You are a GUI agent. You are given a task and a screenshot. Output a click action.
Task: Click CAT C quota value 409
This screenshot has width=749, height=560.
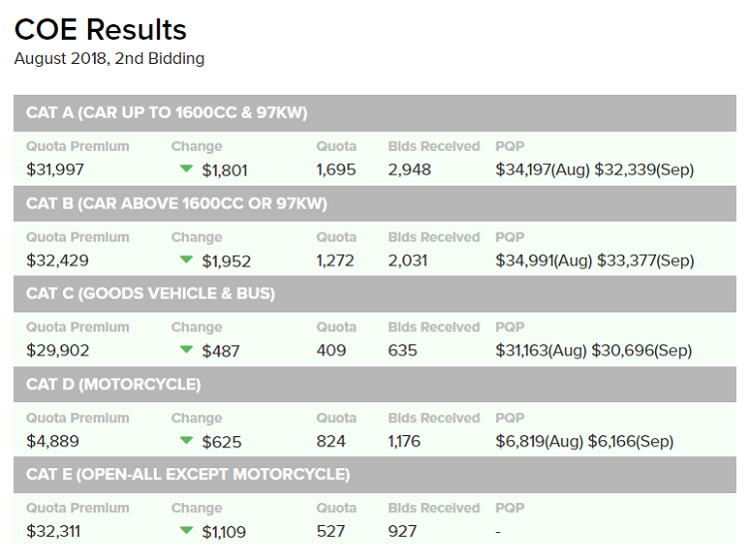[x=332, y=350]
